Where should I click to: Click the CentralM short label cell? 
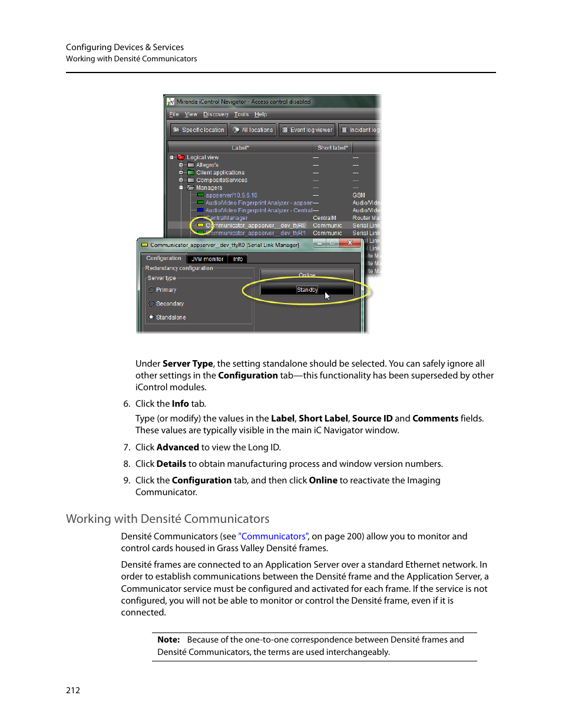coord(325,218)
